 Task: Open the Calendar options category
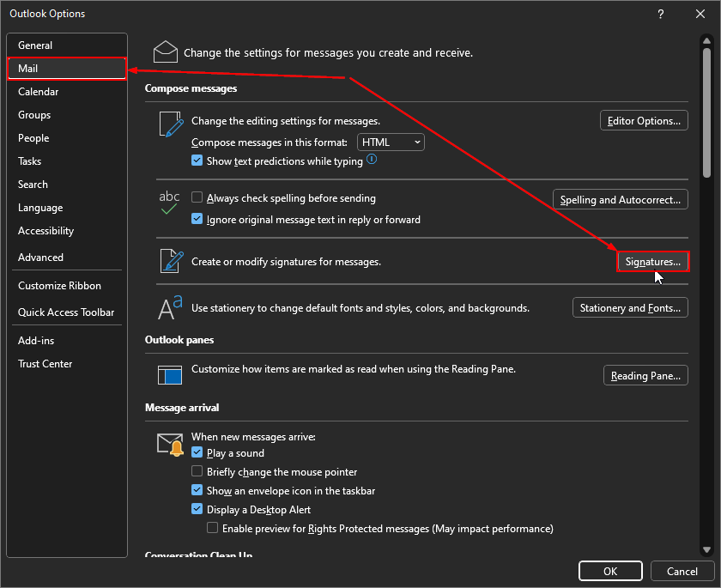point(67,92)
